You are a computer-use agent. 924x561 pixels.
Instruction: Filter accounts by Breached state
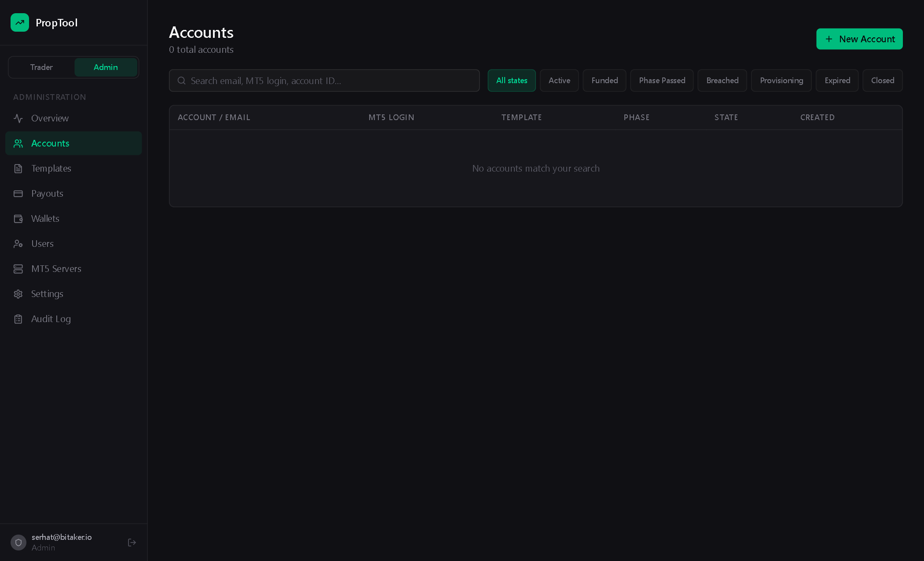coord(722,81)
